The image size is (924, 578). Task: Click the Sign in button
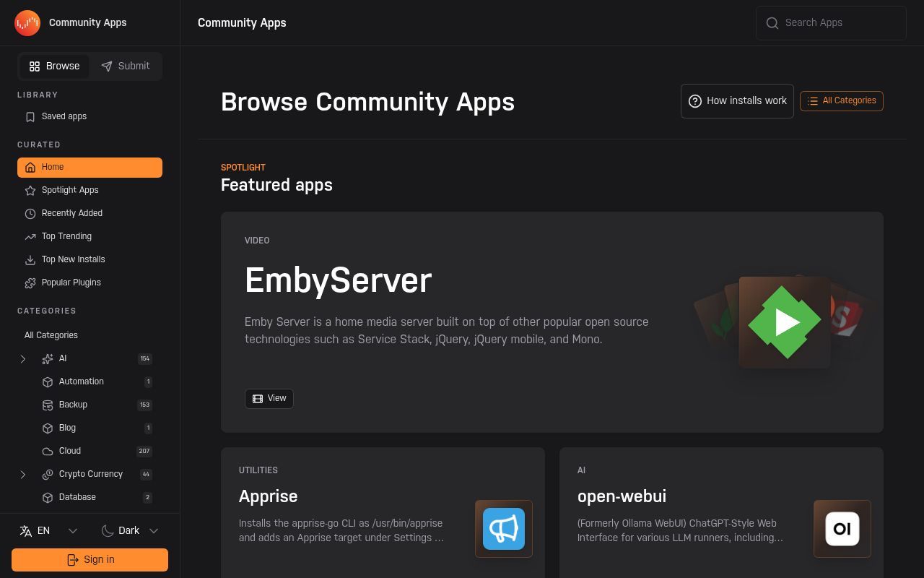point(90,560)
